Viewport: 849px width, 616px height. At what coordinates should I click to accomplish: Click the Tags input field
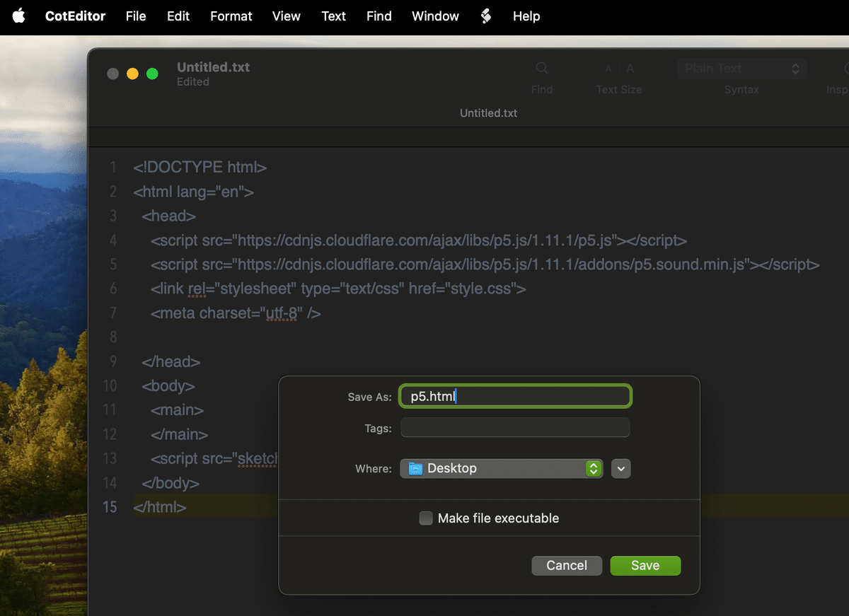(515, 428)
